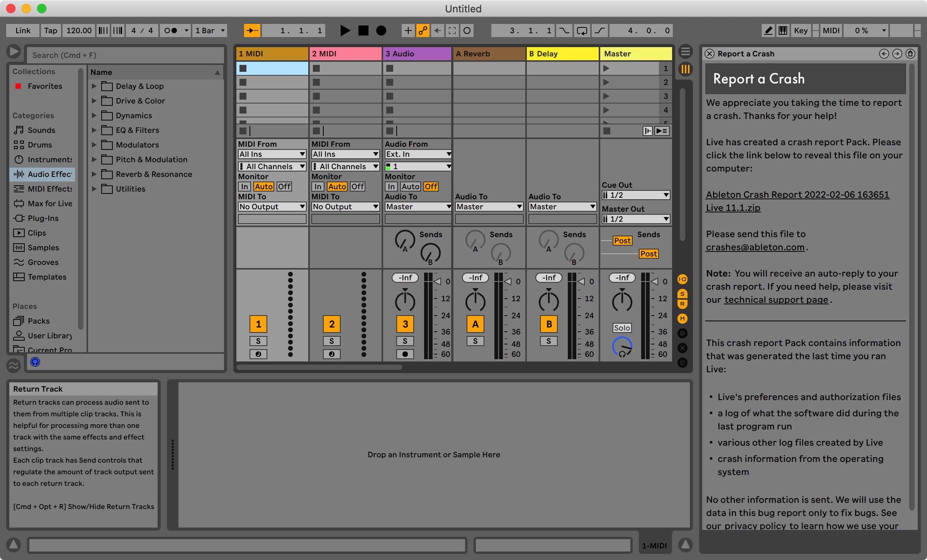Open the technical support page link
927x560 pixels.
click(776, 300)
